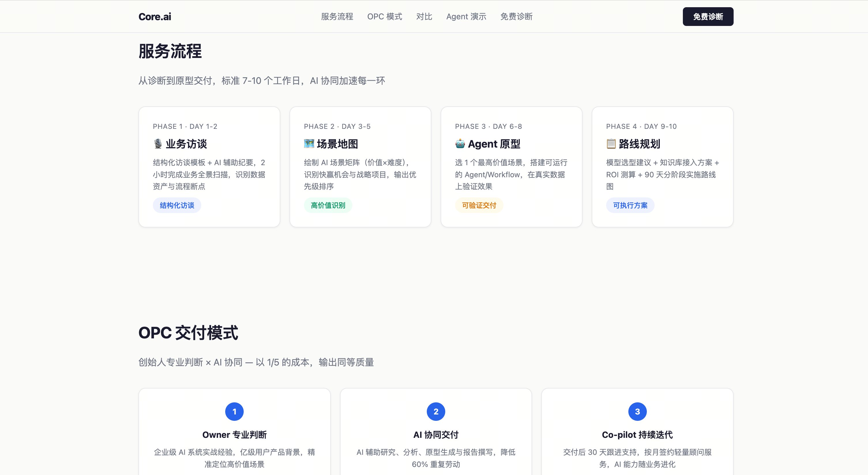Click the AI 协同交付 title
This screenshot has width=868, height=475.
[436, 435]
